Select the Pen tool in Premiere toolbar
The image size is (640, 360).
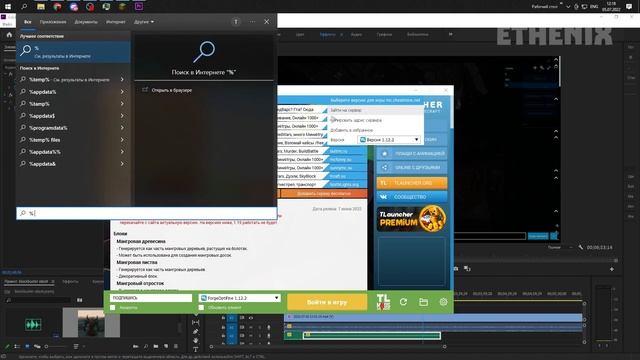196,331
